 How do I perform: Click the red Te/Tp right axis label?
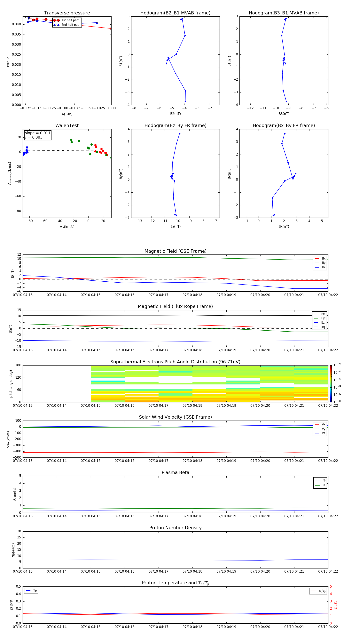pyautogui.click(x=336, y=605)
